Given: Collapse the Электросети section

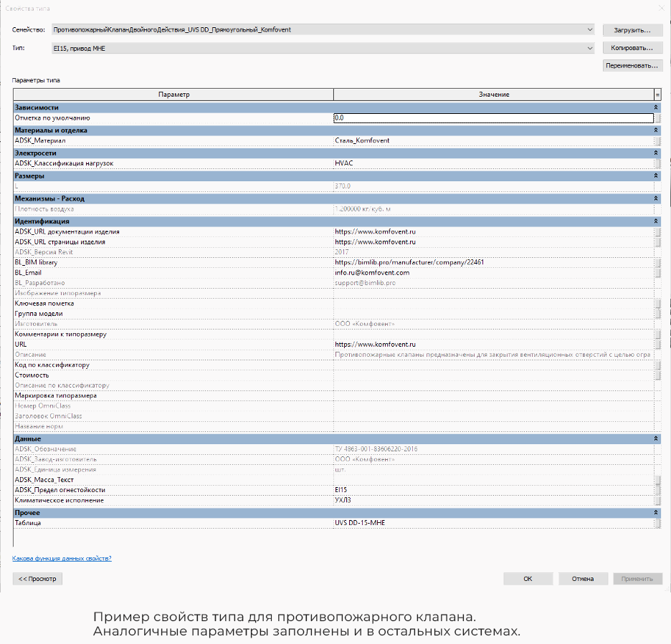Looking at the screenshot, I should point(656,153).
